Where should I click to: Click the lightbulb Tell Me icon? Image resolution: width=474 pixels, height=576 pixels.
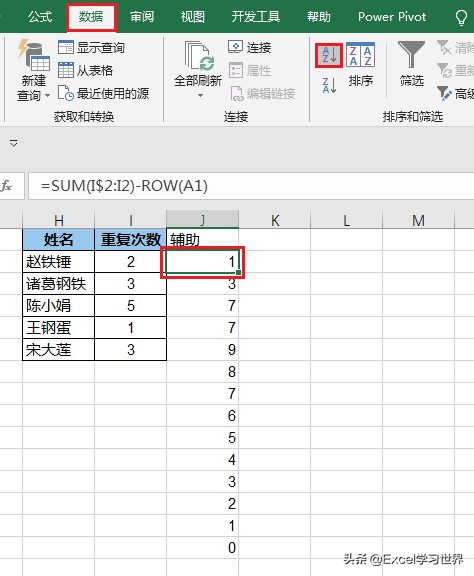[461, 18]
